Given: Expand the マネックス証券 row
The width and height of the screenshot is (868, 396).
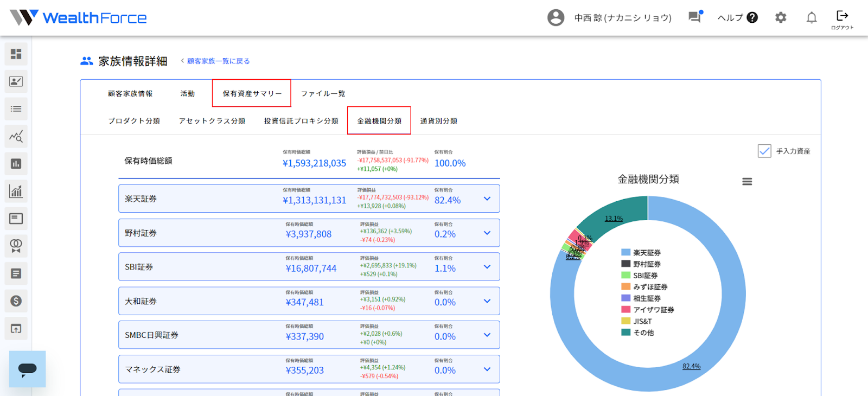Looking at the screenshot, I should pos(487,369).
